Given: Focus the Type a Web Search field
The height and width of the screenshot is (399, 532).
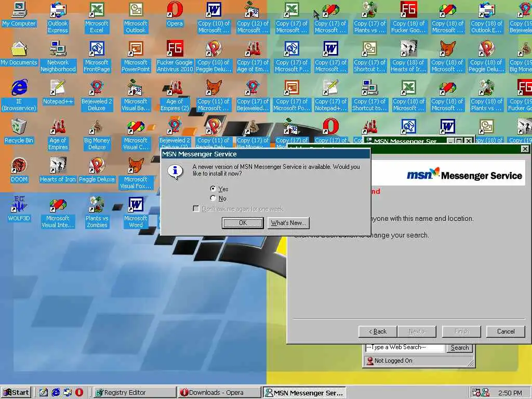Looking at the screenshot, I should click(x=405, y=348).
